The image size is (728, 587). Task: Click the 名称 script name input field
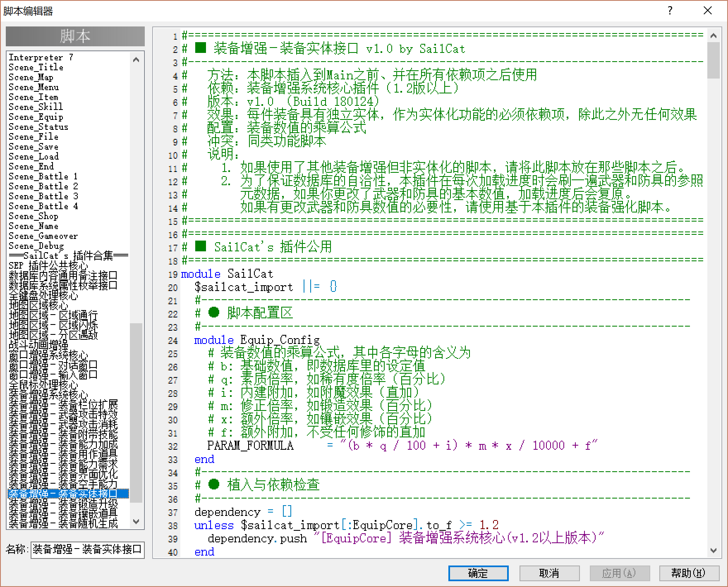coord(87,550)
